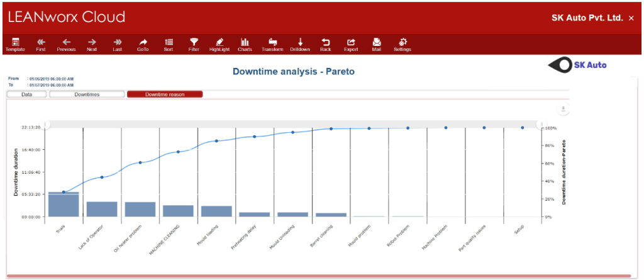The width and height of the screenshot is (644, 280).
Task: Click the LEANworx Cloud title
Action: [66, 17]
